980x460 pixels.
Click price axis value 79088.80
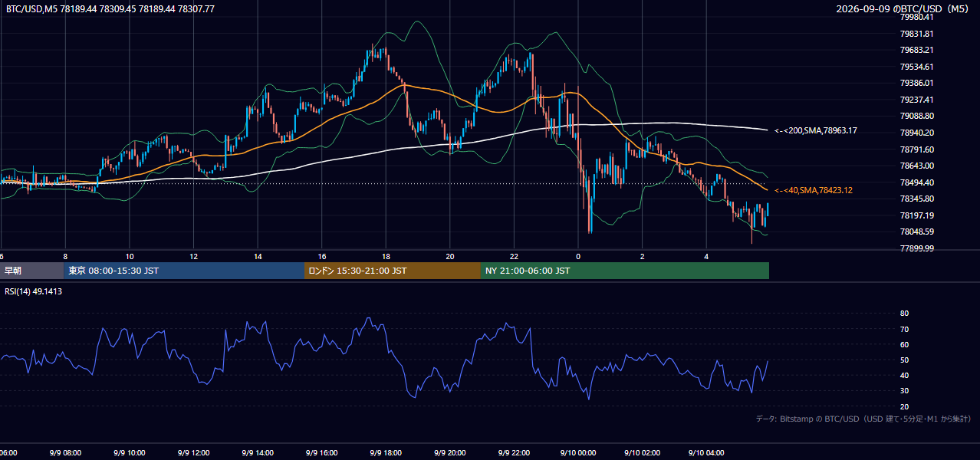click(916, 116)
